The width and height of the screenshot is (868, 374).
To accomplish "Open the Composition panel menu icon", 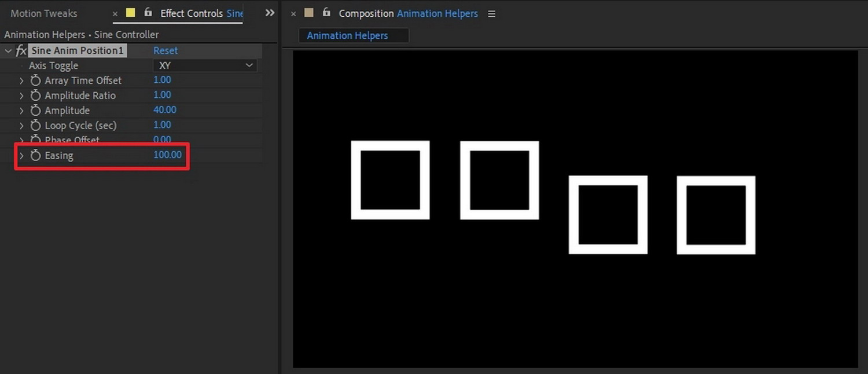I will click(x=491, y=13).
